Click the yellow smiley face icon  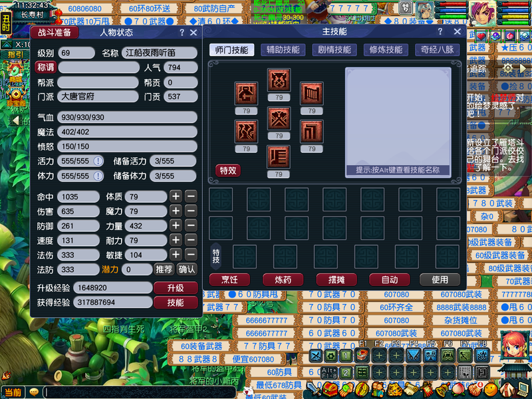491,390
